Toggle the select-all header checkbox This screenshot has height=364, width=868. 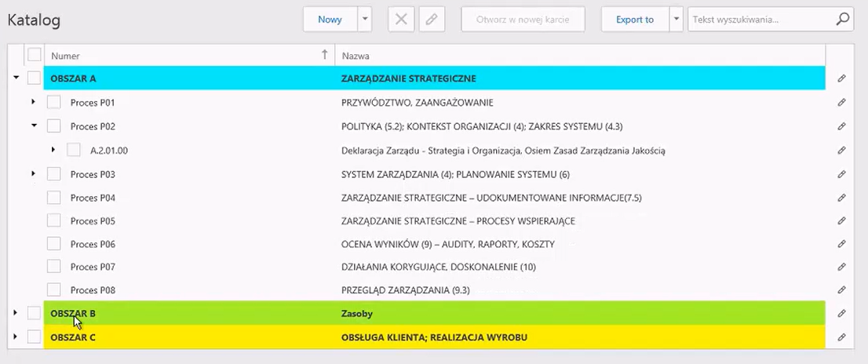(35, 54)
